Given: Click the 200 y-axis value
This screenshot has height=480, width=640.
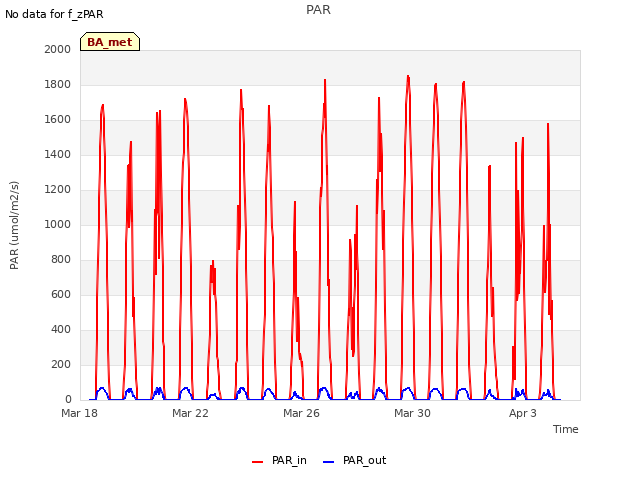Looking at the screenshot, I should 61,364.
